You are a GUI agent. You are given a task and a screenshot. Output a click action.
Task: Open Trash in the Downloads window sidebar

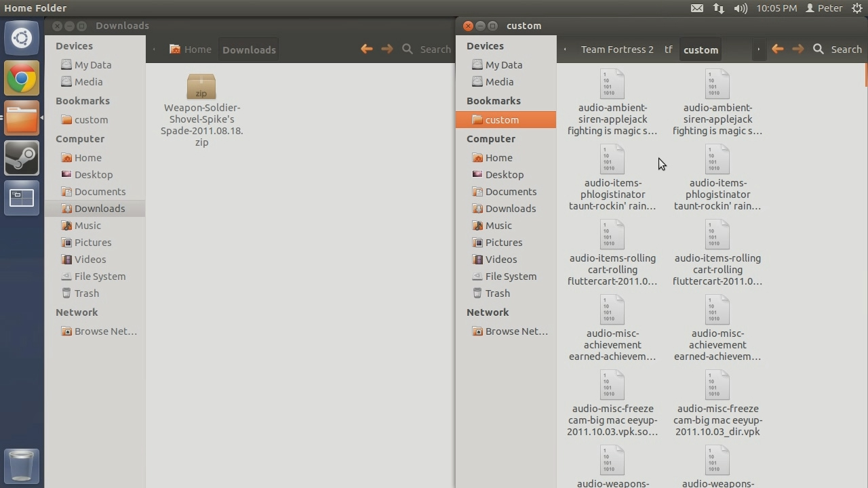click(86, 293)
